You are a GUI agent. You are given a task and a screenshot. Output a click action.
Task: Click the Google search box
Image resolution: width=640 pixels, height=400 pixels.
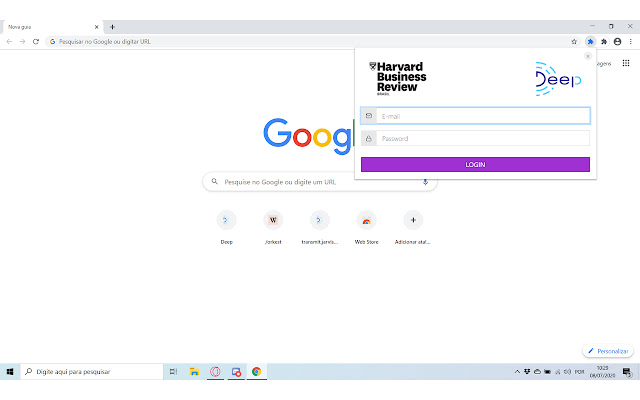click(x=319, y=182)
